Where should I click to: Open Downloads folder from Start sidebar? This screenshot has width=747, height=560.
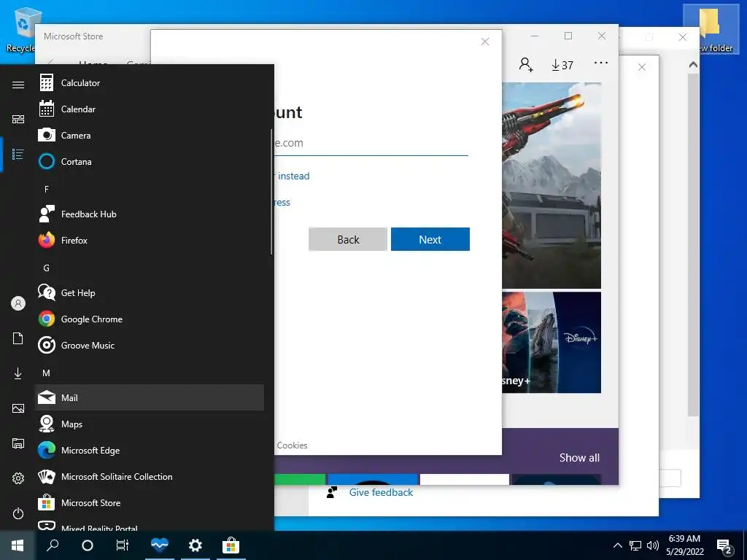coord(18,373)
